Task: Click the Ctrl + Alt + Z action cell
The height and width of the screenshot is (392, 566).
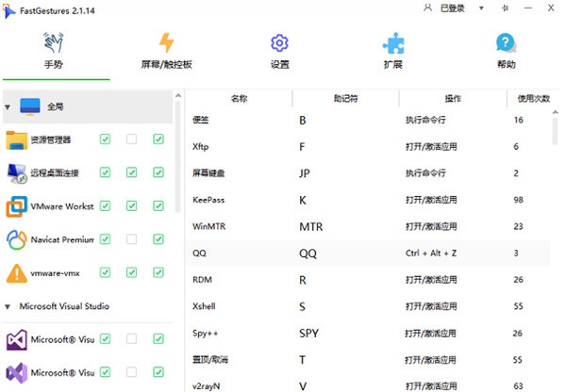Action: pos(431,253)
